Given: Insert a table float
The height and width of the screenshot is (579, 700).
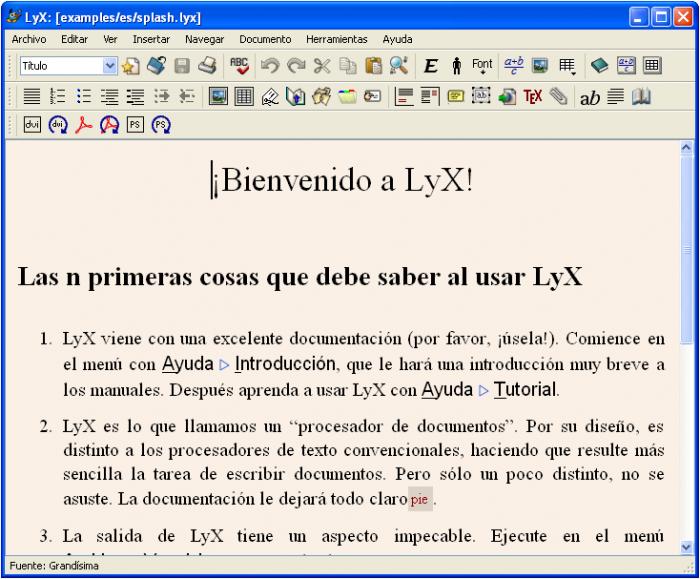Looking at the screenshot, I should click(244, 96).
